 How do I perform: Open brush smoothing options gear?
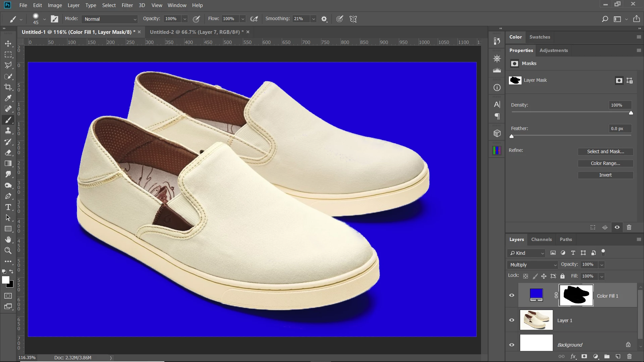point(324,19)
